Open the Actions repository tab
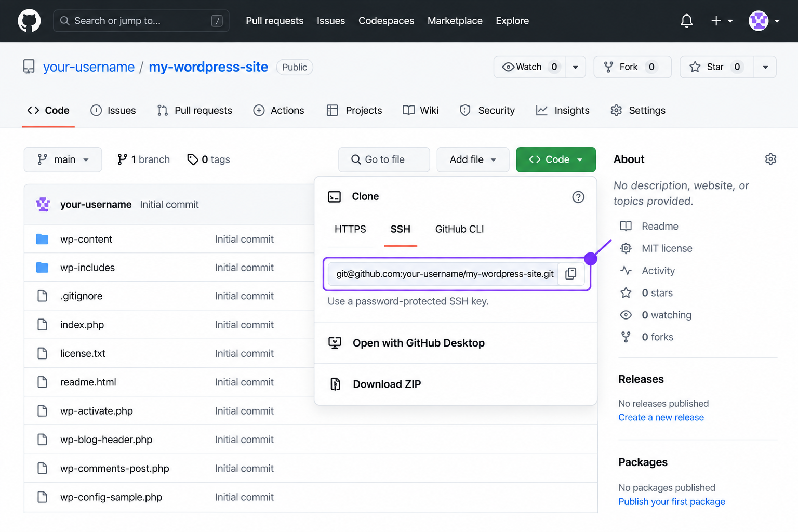The width and height of the screenshot is (798, 532). coord(278,110)
